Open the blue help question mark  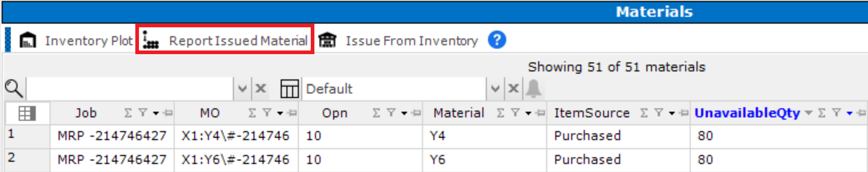497,40
